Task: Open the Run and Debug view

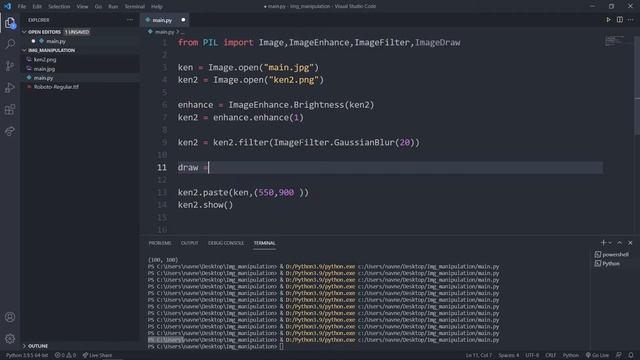Action: [x=10, y=88]
